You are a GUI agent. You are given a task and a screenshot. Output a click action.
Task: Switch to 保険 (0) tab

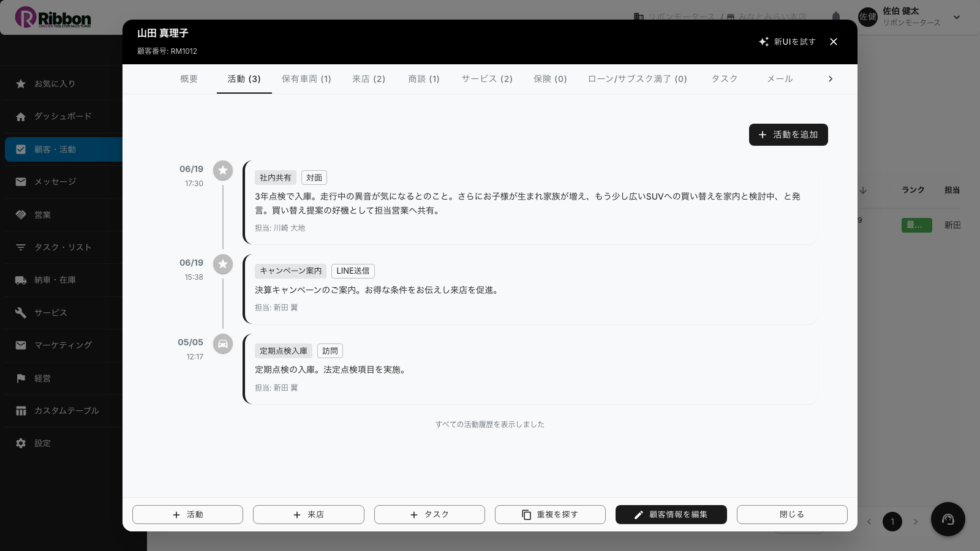tap(550, 79)
